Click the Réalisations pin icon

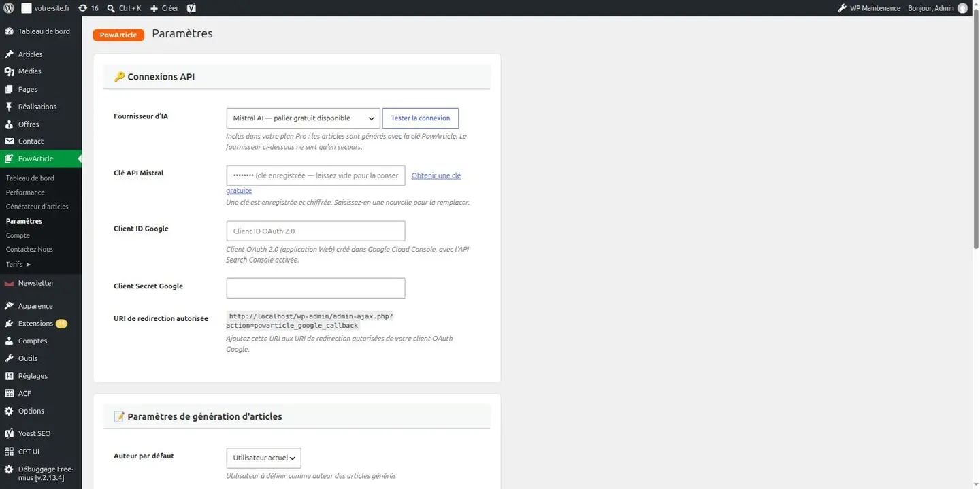point(9,107)
